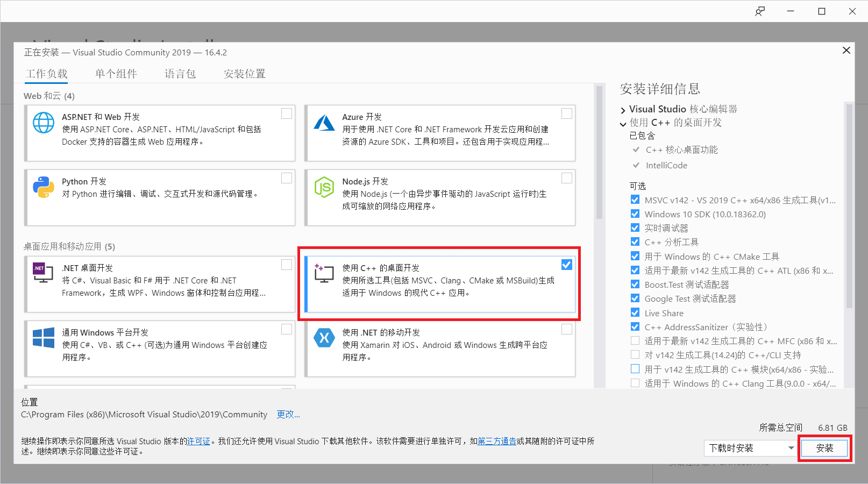Check the 通用 Windows 平台开发 checkbox
This screenshot has height=484, width=868.
pyautogui.click(x=287, y=329)
